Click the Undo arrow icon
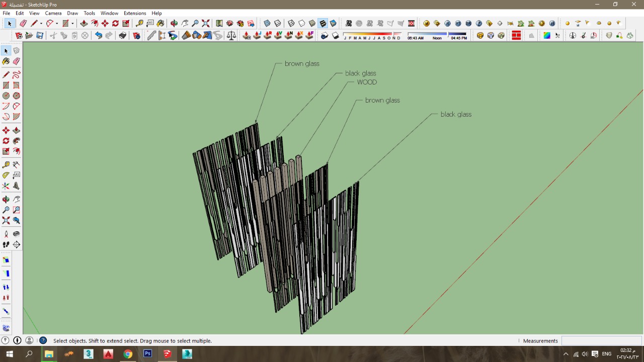The width and height of the screenshot is (644, 362). click(x=99, y=36)
